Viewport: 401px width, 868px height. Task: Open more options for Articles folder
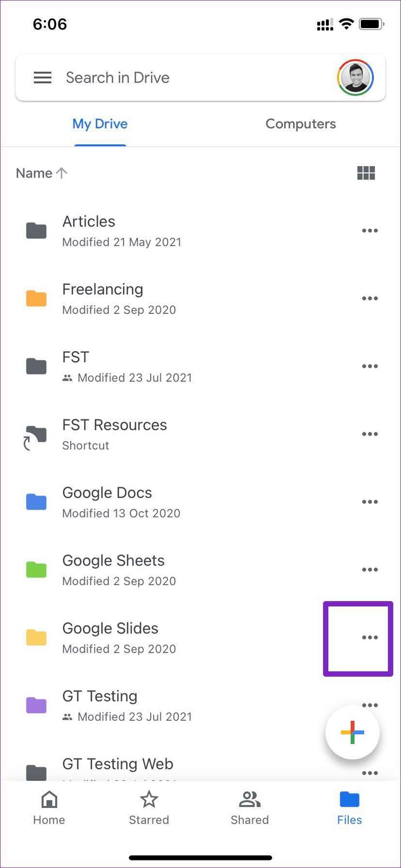pyautogui.click(x=369, y=230)
